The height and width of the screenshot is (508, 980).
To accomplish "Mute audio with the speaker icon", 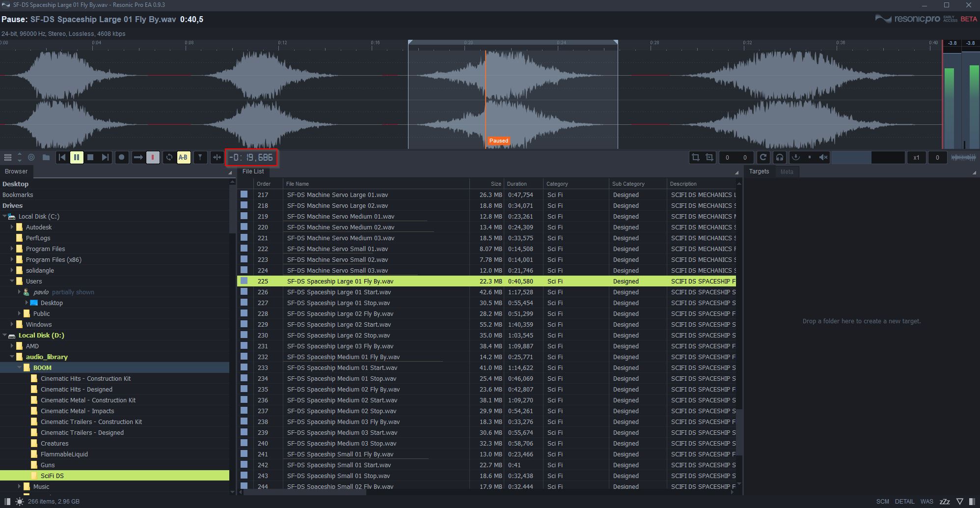I will tap(823, 157).
